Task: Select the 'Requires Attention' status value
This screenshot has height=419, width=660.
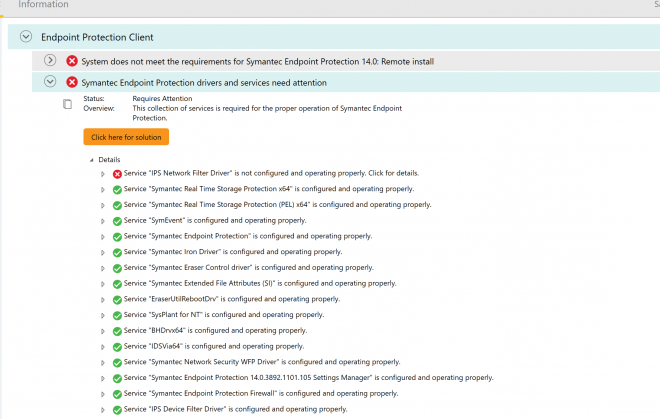Action: (162, 99)
